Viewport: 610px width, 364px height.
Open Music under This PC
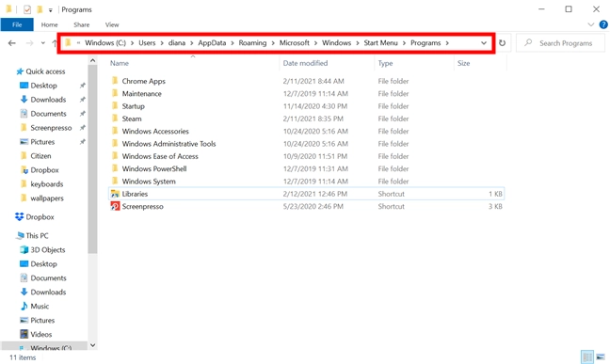point(40,306)
